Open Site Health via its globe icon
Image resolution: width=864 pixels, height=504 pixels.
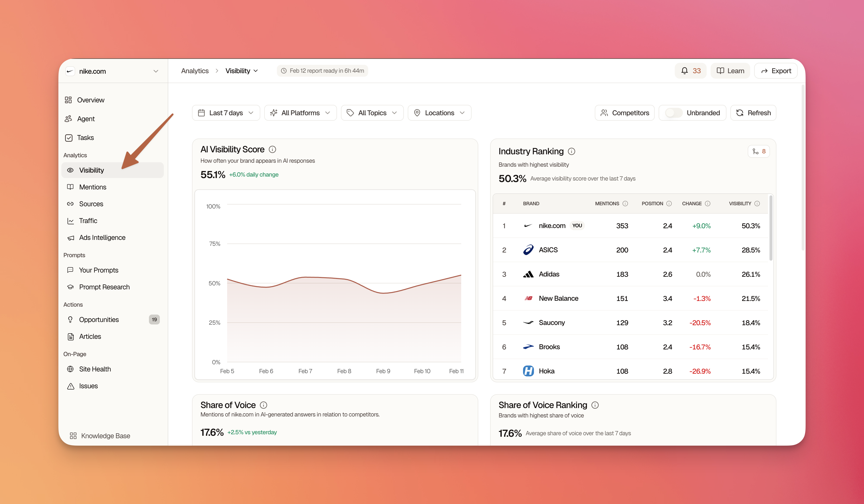[70, 369]
